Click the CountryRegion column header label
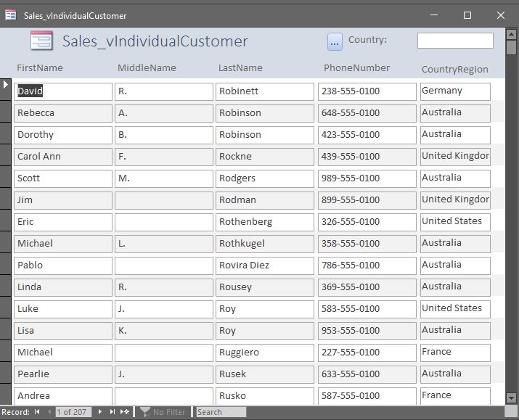Viewport: 519px width, 420px height. (x=455, y=69)
